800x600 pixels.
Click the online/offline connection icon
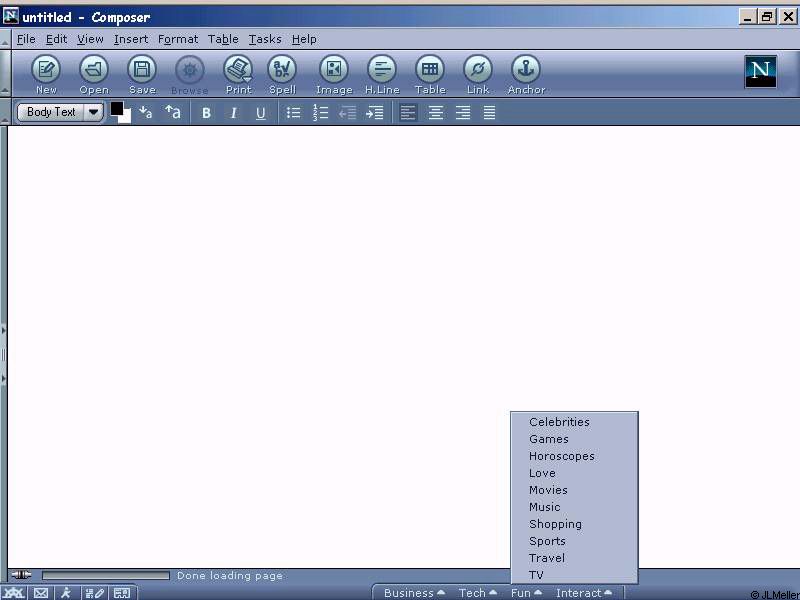point(21,575)
